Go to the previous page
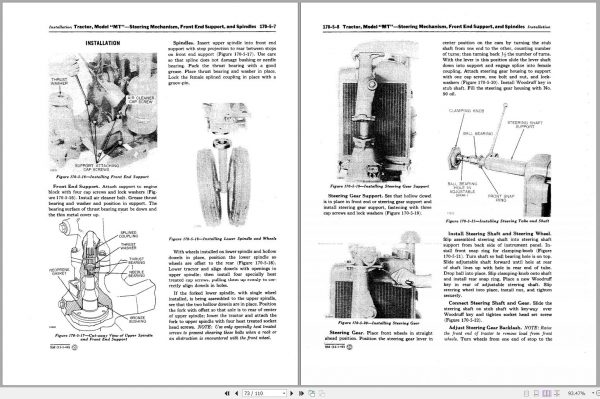The width and height of the screenshot is (600, 399). click(236, 393)
